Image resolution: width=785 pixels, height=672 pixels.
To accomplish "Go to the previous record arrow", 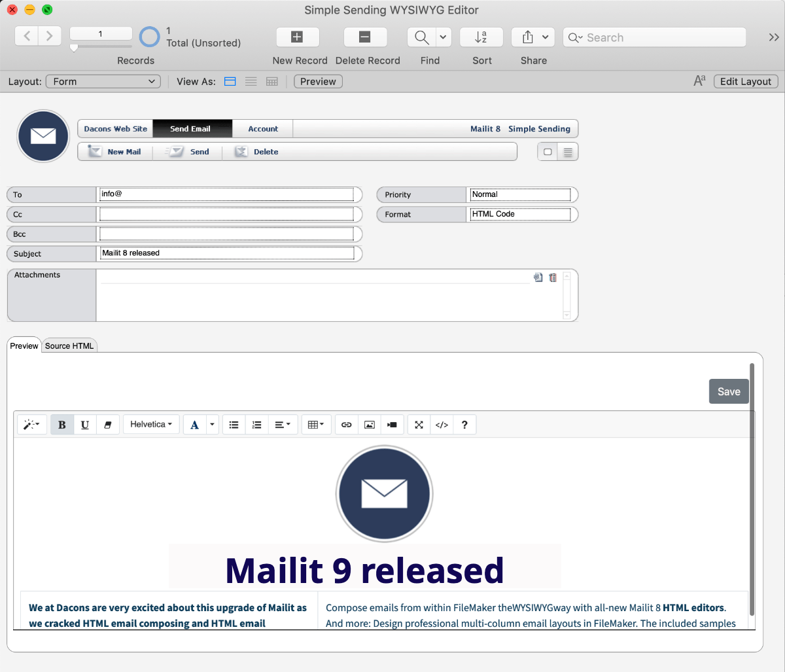I will point(27,37).
